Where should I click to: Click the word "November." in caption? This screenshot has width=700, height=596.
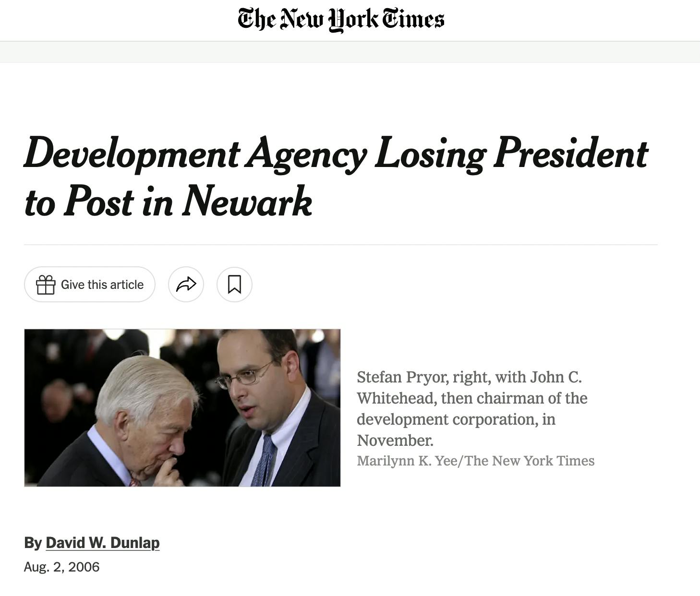pyautogui.click(x=395, y=441)
